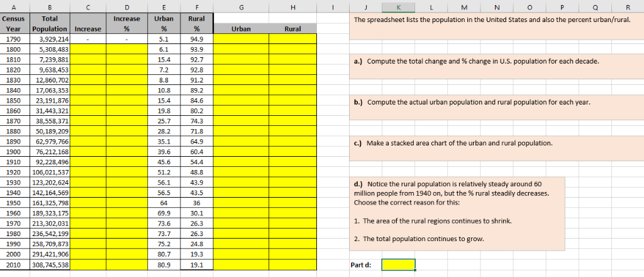The height and width of the screenshot is (277, 644).
Task: Select census year 2000 cell
Action: click(x=15, y=255)
